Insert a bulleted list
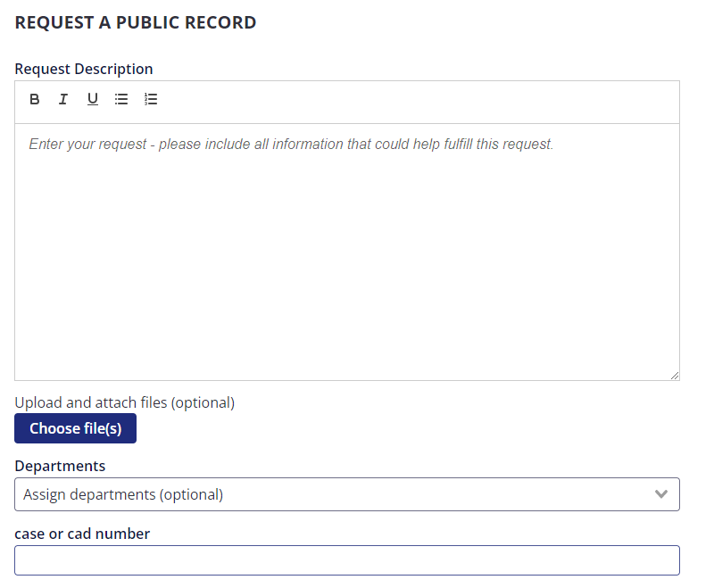This screenshot has height=588, width=714. 121,99
